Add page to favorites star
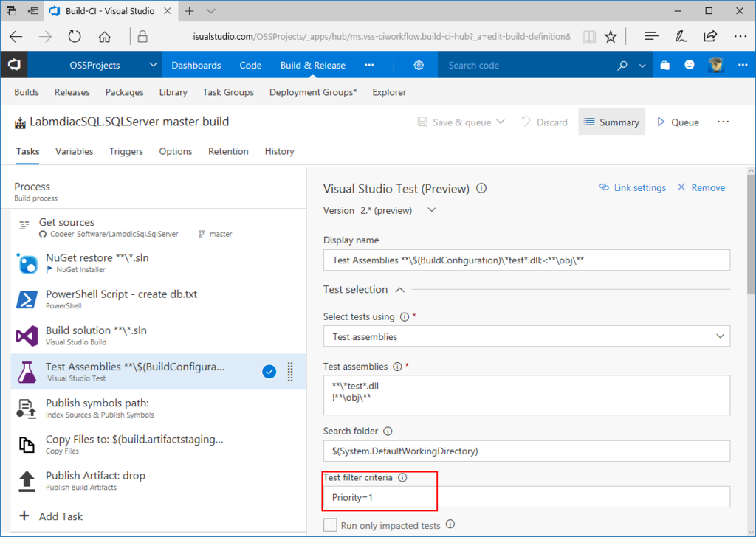Viewport: 756px width, 537px height. (x=611, y=37)
